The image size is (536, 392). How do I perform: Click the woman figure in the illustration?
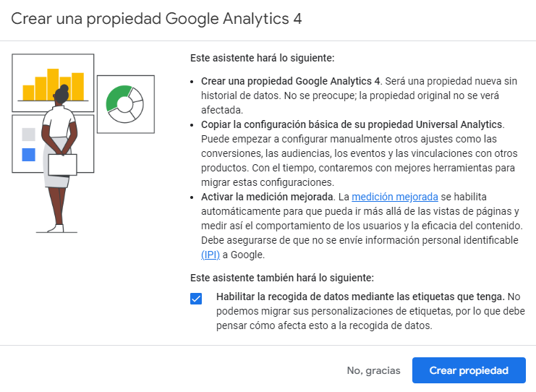pos(60,159)
